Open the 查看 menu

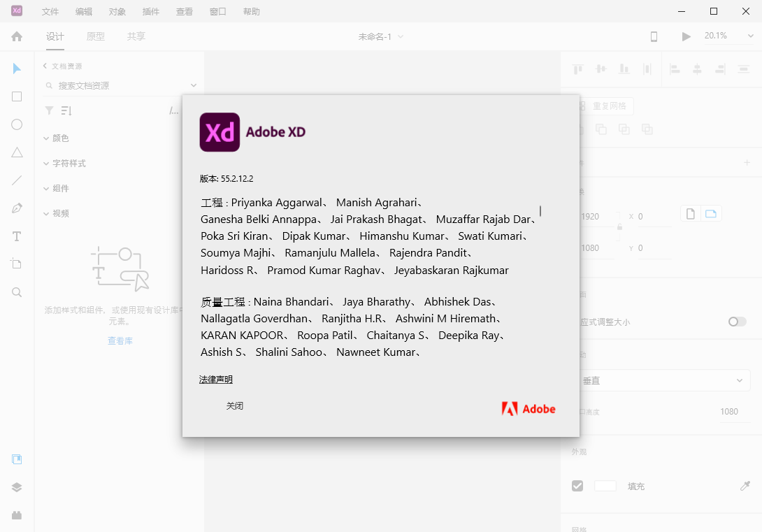tap(184, 12)
